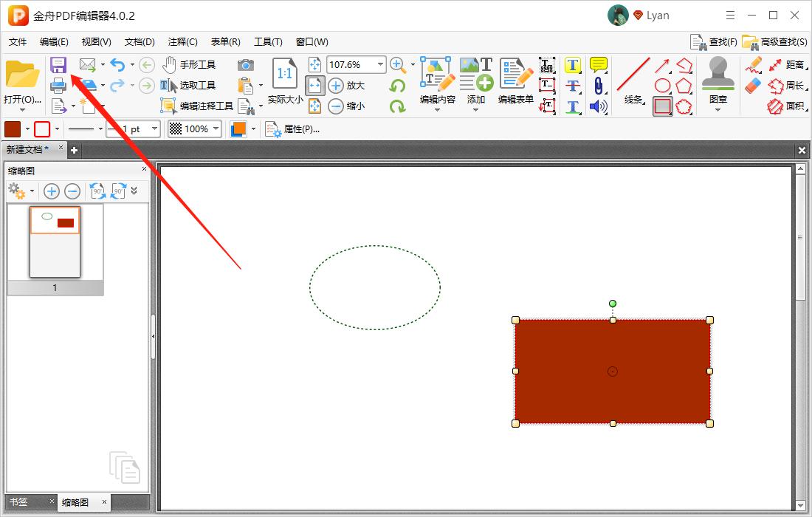
Task: Click the Snapshot camera icon
Action: tap(246, 65)
